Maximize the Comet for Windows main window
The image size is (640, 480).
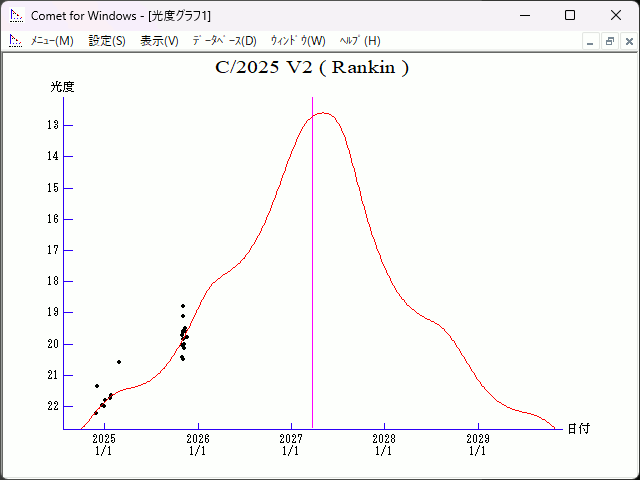pos(569,15)
